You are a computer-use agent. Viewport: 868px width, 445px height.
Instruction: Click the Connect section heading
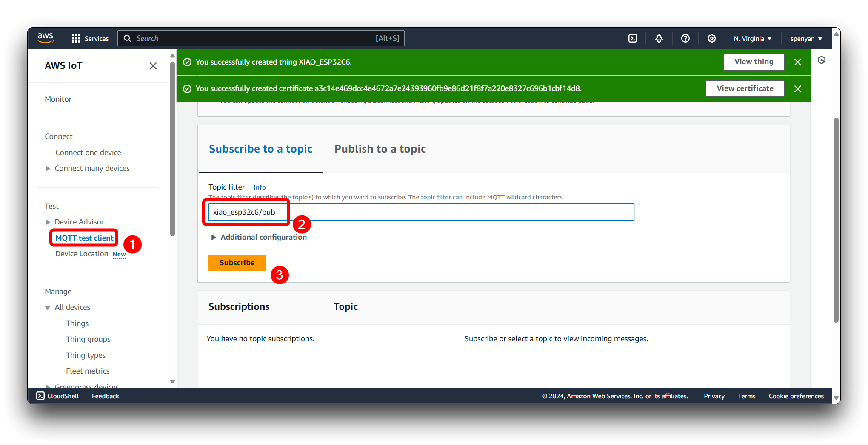(59, 136)
